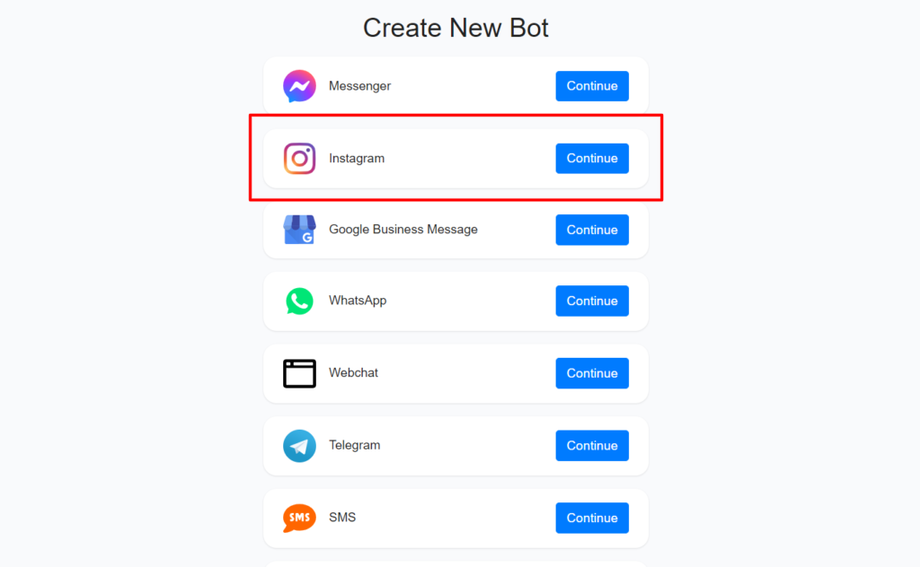Click the green WhatsApp phone icon
This screenshot has height=567, width=920.
coord(299,301)
